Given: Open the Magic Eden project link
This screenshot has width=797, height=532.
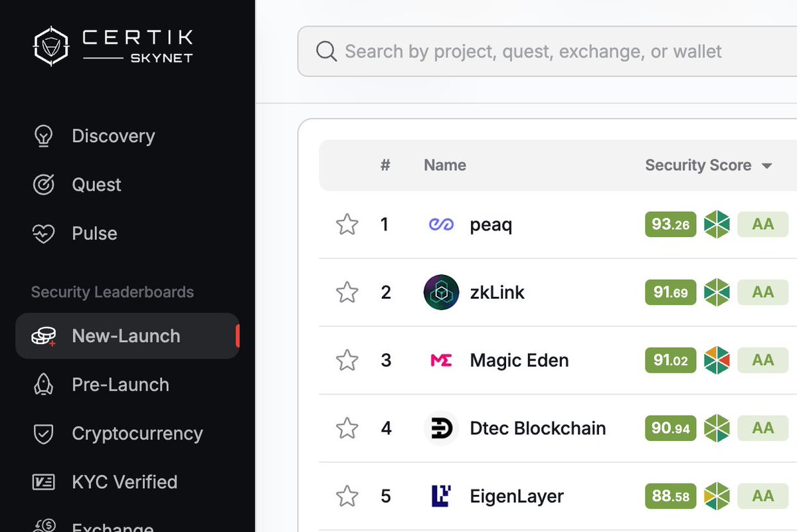Looking at the screenshot, I should [519, 361].
